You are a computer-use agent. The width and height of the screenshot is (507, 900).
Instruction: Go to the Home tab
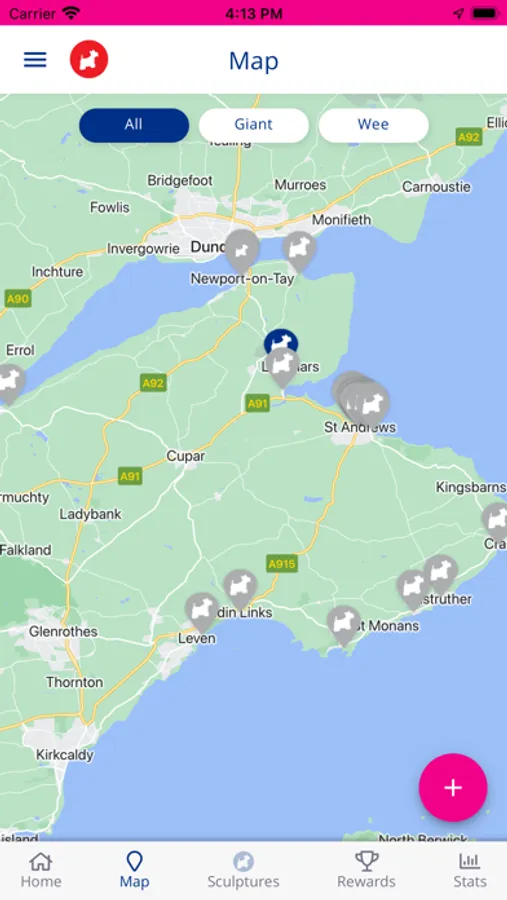(x=41, y=870)
